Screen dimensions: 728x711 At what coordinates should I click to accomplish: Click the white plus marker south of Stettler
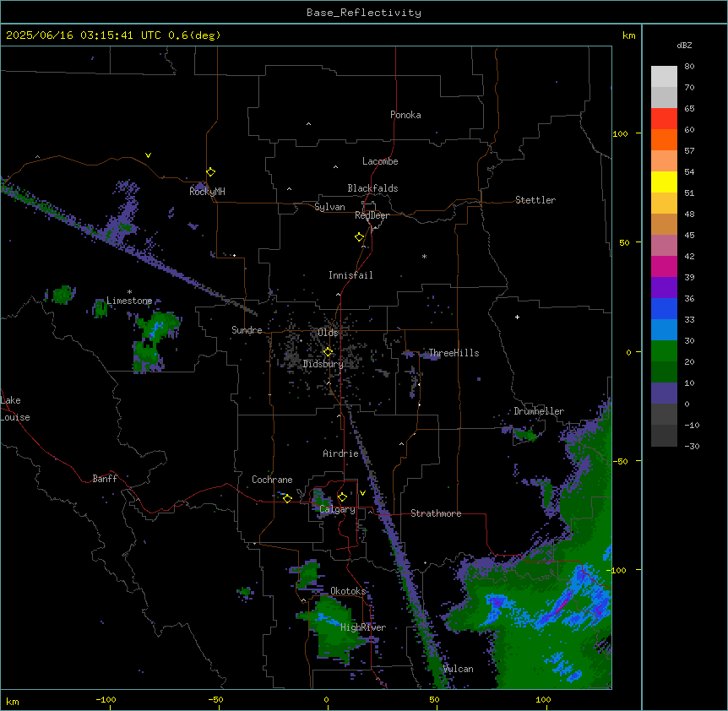click(517, 317)
